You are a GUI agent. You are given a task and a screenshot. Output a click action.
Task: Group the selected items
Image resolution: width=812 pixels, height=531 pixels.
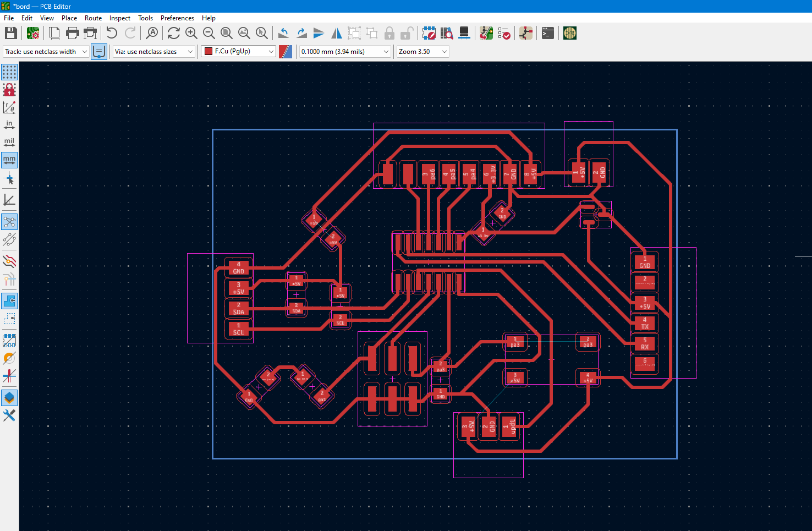coord(354,34)
